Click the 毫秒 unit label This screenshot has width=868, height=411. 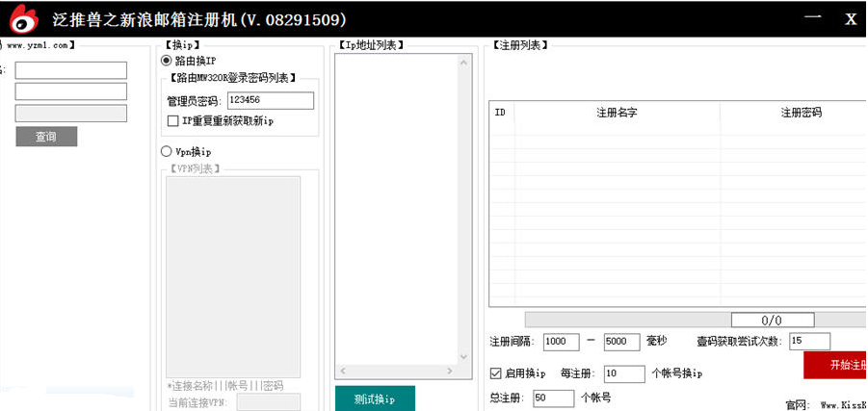657,341
